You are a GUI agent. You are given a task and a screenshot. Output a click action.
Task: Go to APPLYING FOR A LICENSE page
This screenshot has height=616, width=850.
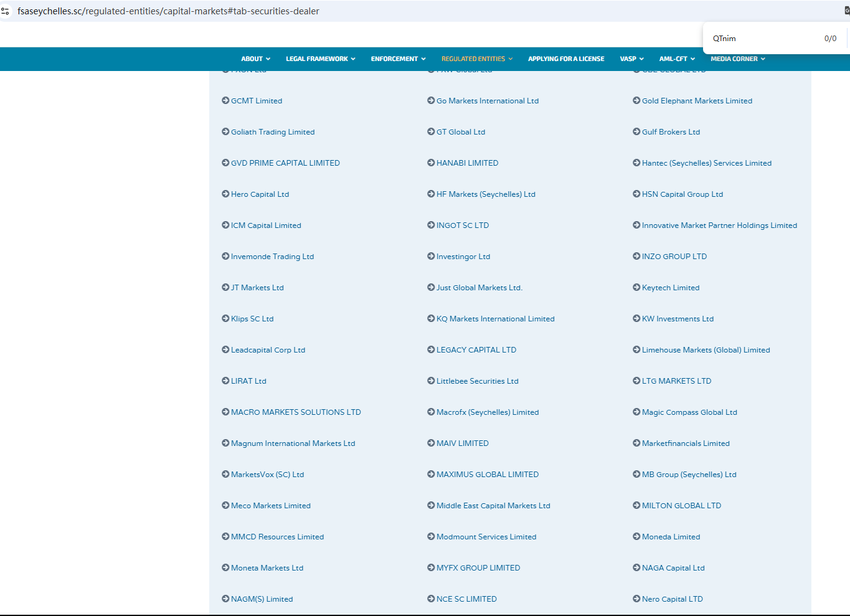point(566,59)
